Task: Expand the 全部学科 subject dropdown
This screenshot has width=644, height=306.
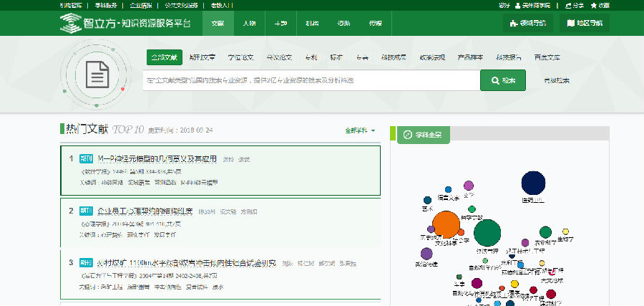Action: point(360,130)
